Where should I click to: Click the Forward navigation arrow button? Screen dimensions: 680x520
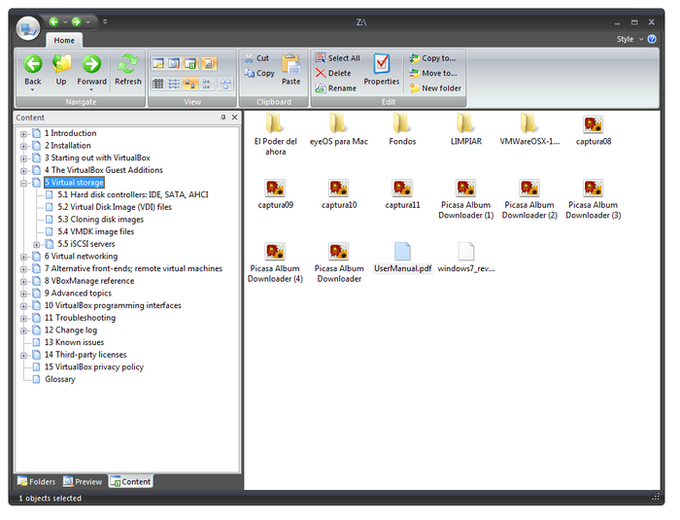92,69
